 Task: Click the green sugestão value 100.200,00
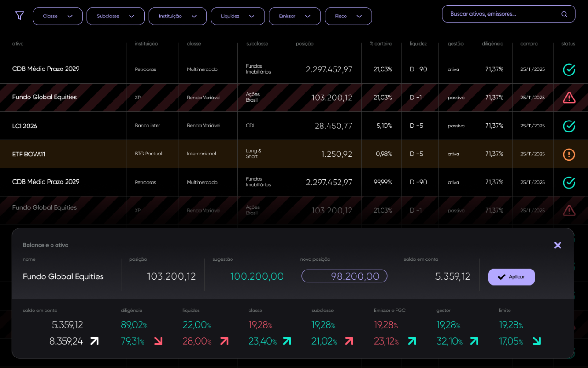pyautogui.click(x=257, y=276)
